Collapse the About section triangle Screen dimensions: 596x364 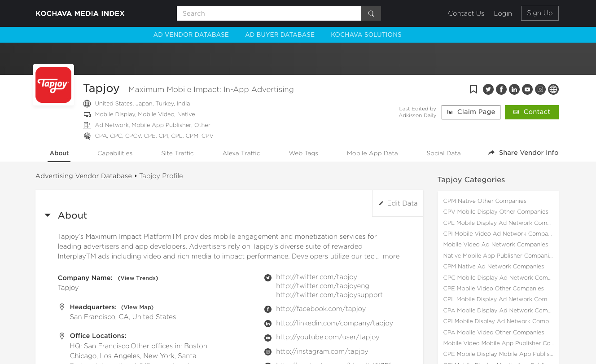pyautogui.click(x=48, y=215)
